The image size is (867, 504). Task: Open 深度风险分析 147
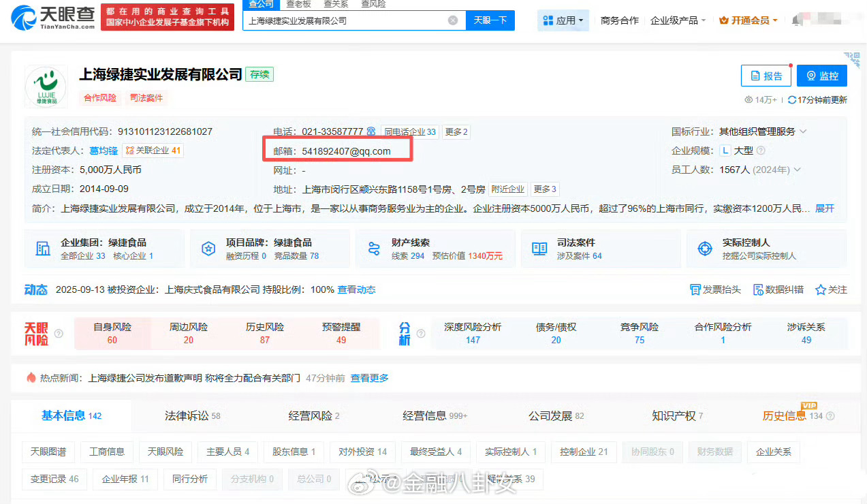473,333
